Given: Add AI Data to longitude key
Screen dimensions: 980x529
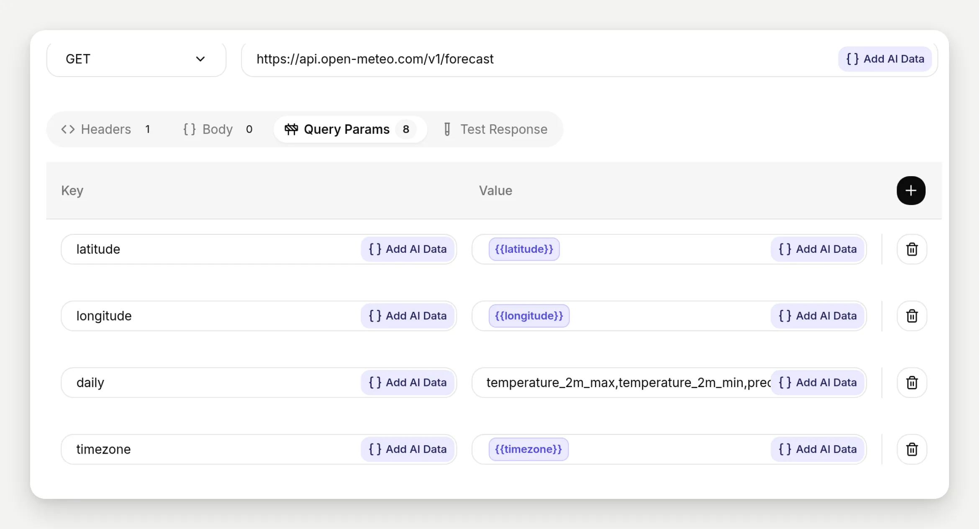Looking at the screenshot, I should [408, 316].
